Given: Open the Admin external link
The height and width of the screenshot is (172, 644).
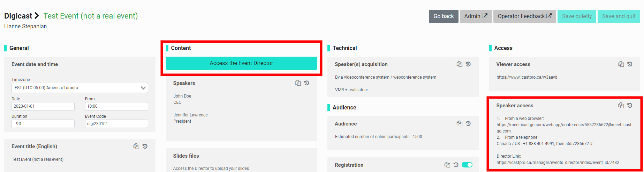Looking at the screenshot, I should pyautogui.click(x=476, y=16).
